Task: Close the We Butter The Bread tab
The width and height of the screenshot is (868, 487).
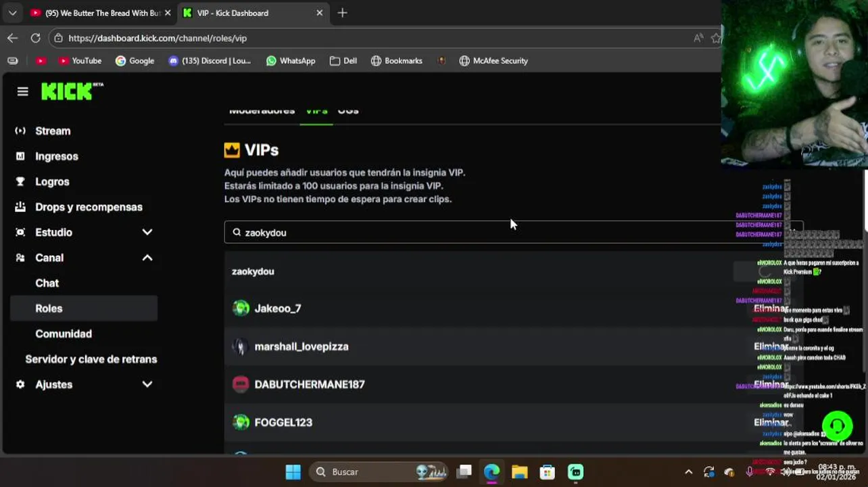Action: pos(168,13)
